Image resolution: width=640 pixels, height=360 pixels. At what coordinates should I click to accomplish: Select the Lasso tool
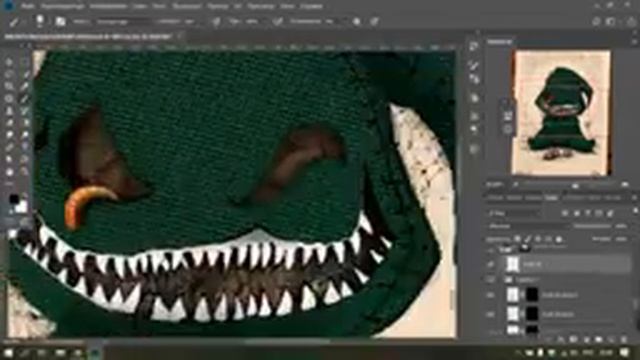tap(9, 74)
